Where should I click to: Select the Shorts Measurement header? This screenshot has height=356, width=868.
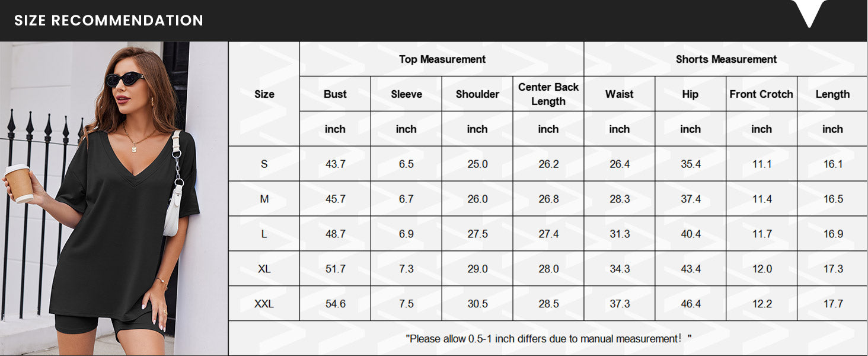tap(726, 59)
